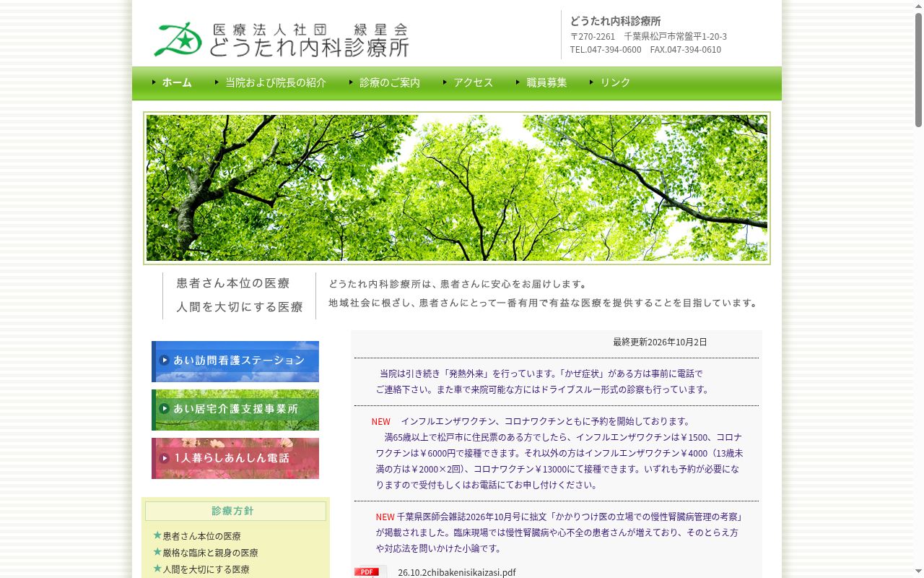Go to ホーム in navigation bar
924x578 pixels.
click(x=177, y=82)
